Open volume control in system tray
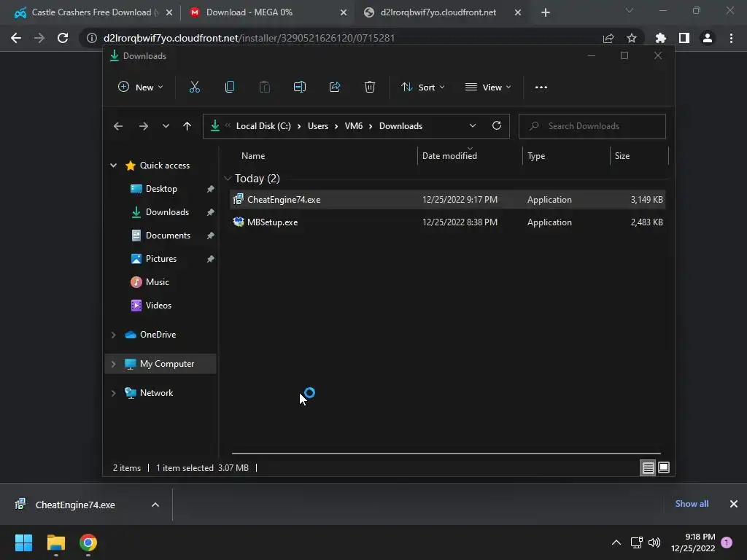 (654, 542)
